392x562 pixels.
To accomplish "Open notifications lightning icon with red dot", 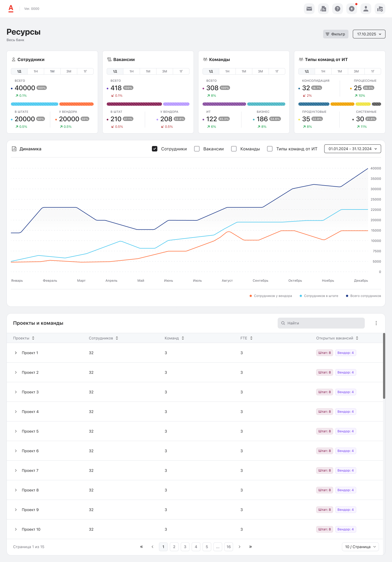I will tap(351, 9).
